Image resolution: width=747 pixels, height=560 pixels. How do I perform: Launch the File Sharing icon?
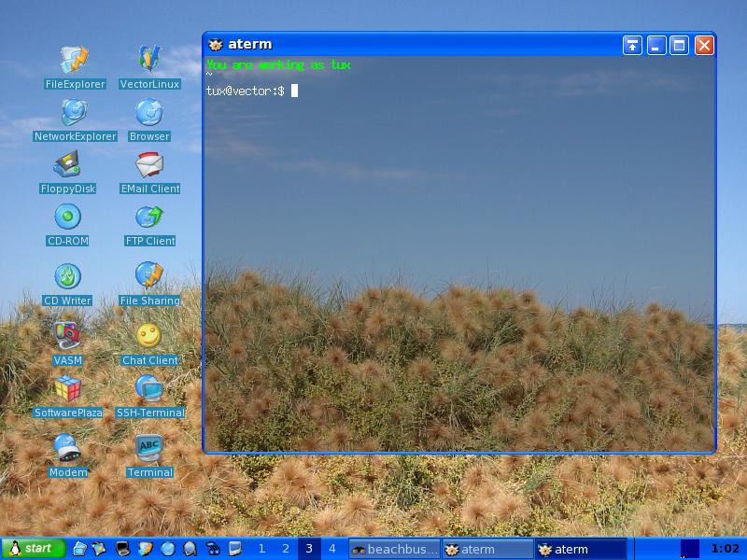pyautogui.click(x=149, y=277)
